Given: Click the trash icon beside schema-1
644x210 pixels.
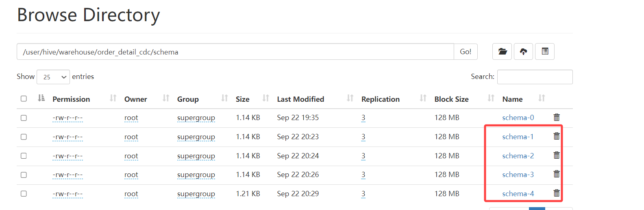Looking at the screenshot, I should pos(557,136).
